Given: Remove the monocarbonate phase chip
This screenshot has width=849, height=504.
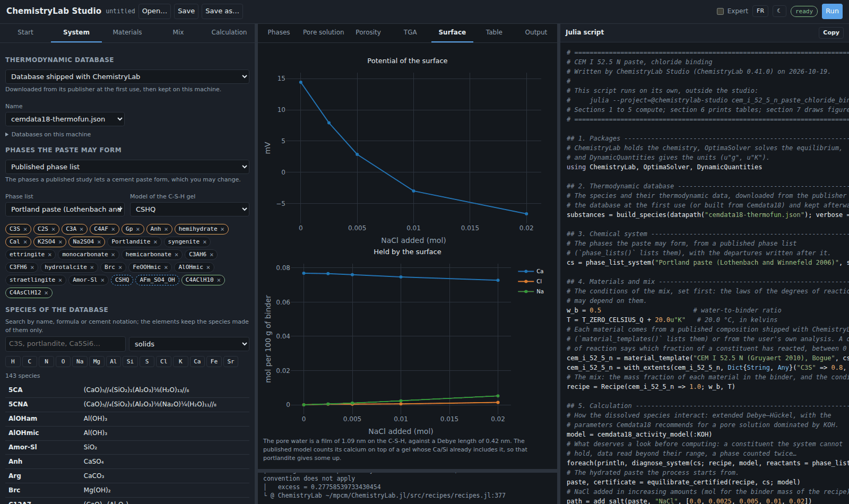Looking at the screenshot, I should (x=113, y=255).
